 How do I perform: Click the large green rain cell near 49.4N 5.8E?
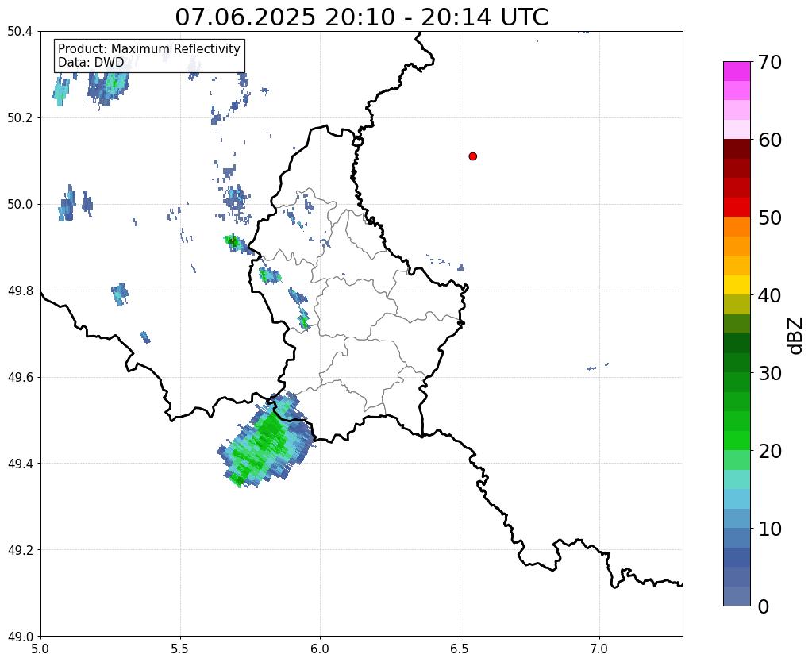pos(266,441)
